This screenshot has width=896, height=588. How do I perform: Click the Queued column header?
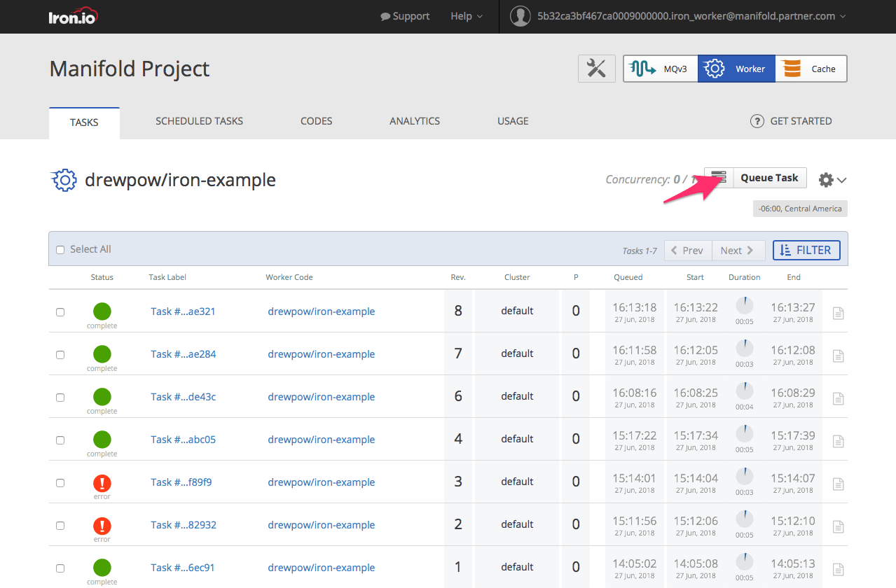click(x=628, y=277)
